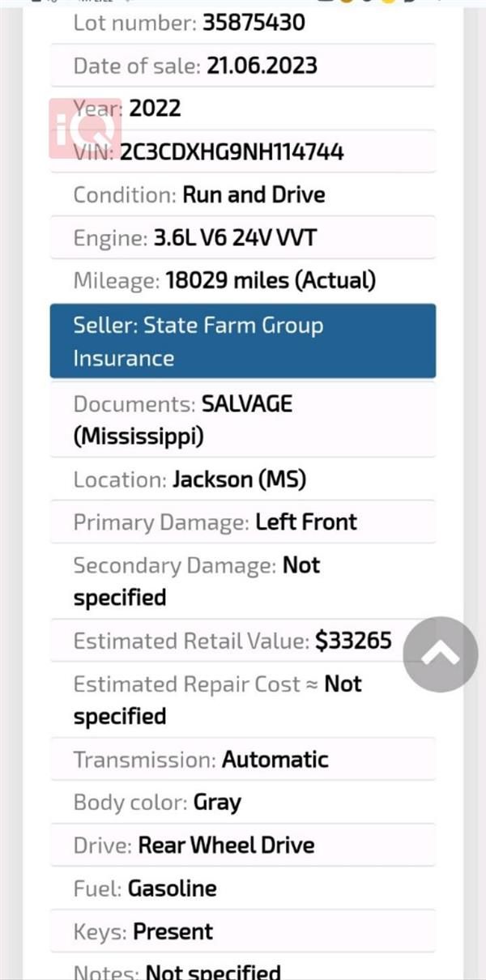Image resolution: width=486 pixels, height=980 pixels.
Task: Select the Estimated Repair Cost row
Action: click(243, 700)
